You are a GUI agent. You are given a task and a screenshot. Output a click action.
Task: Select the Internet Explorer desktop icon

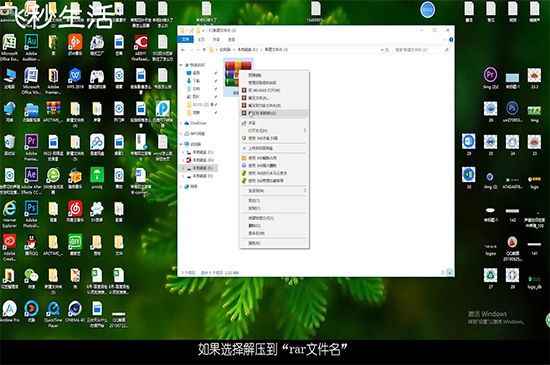9,214
